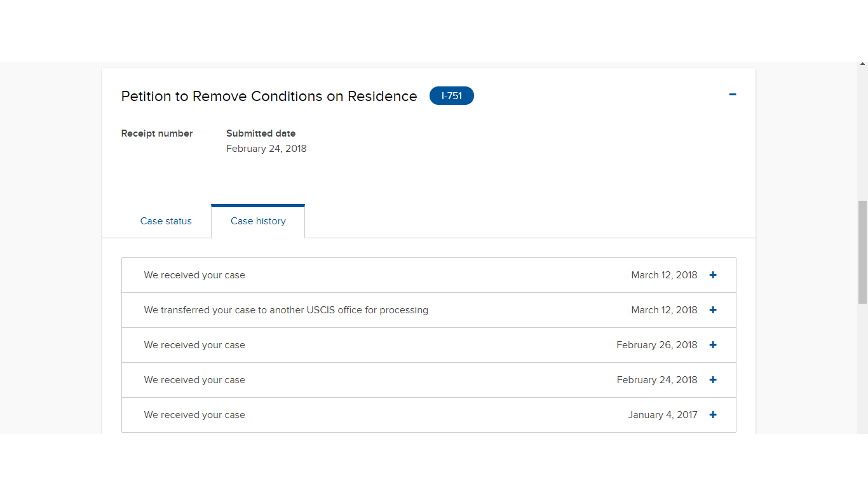Click the January 4, 2017 date label

pos(663,415)
